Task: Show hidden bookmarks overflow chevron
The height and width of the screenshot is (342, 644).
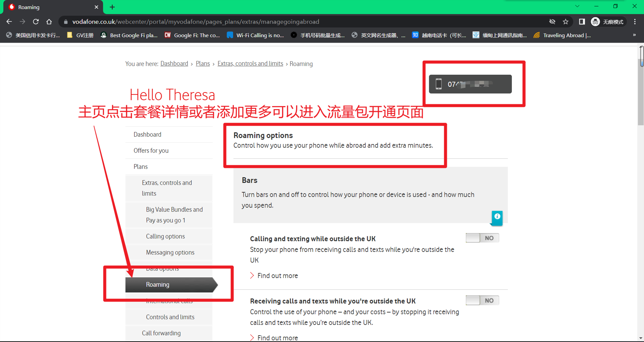Action: (634, 35)
